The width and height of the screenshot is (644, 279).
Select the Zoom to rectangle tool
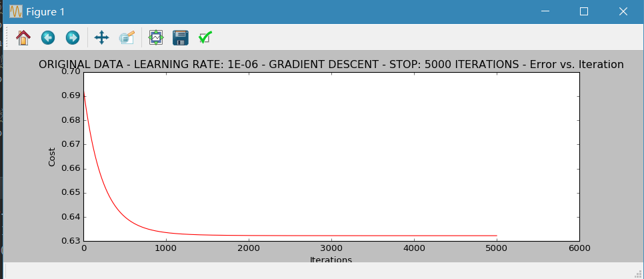click(x=127, y=38)
